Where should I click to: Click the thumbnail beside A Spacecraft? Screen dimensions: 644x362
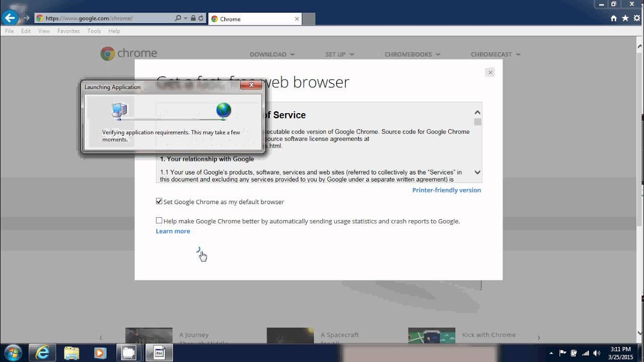tap(290, 336)
